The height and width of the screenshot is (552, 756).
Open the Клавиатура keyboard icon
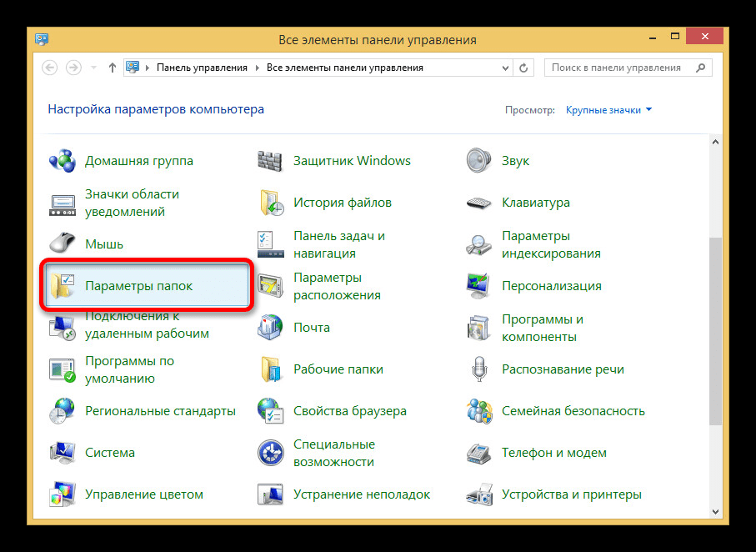pyautogui.click(x=479, y=203)
